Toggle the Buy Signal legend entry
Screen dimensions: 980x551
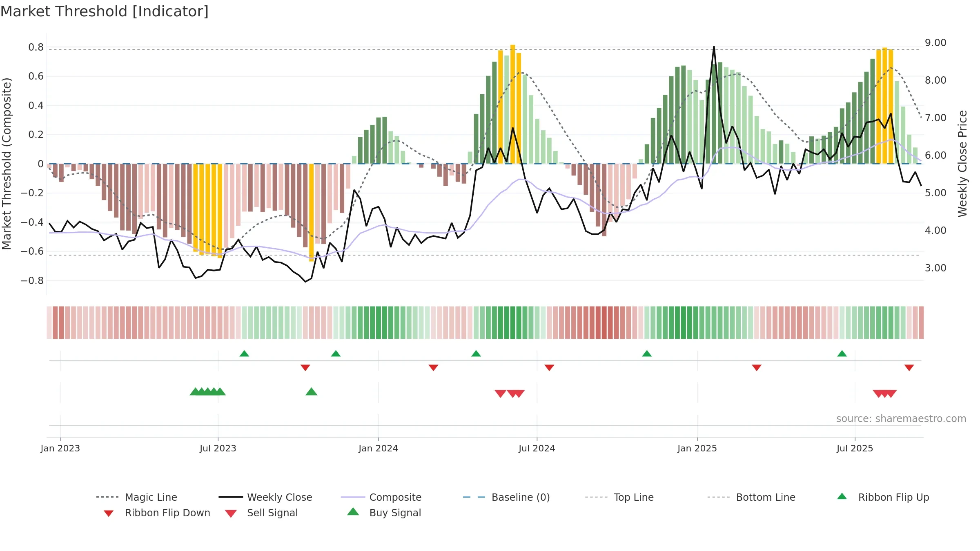(x=384, y=513)
